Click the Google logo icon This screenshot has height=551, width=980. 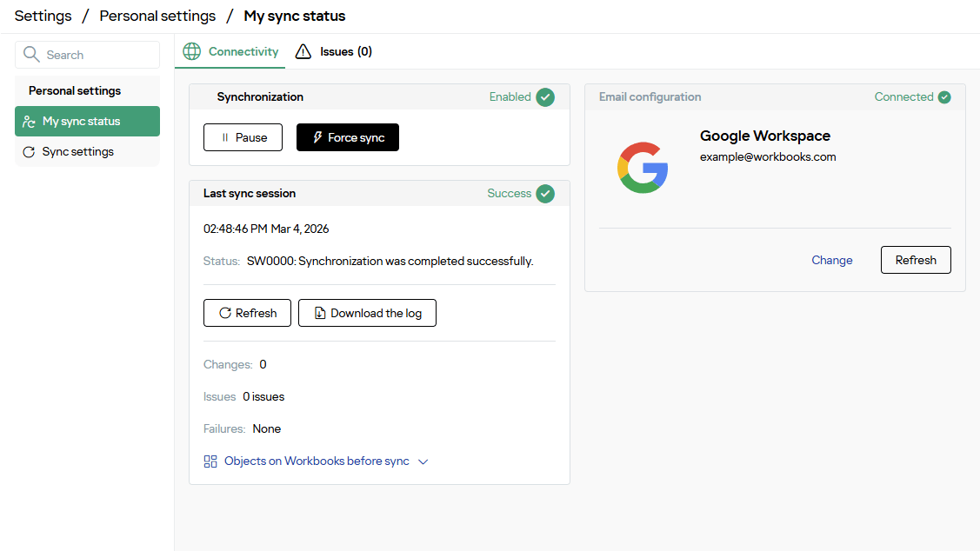(x=643, y=167)
